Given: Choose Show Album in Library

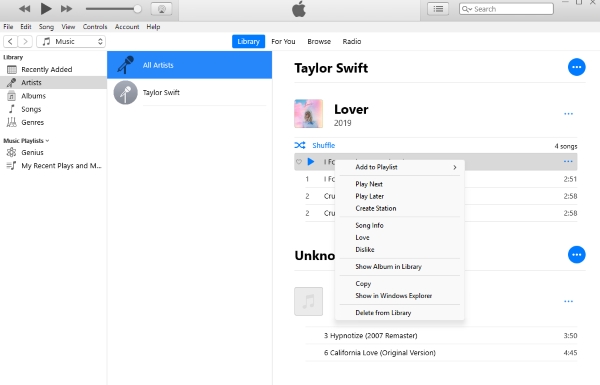Looking at the screenshot, I should pyautogui.click(x=399, y=267).
